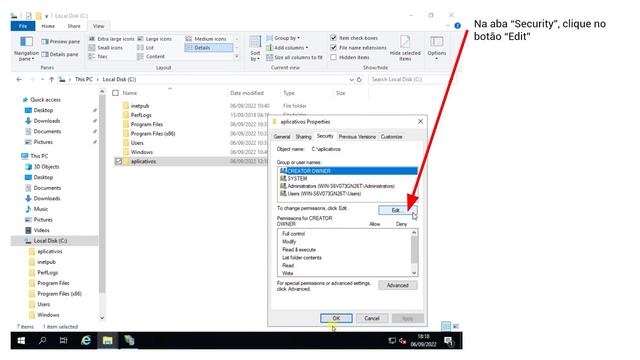Switch to Medium icons layout
Screen dimensions: 640x360
(x=206, y=39)
